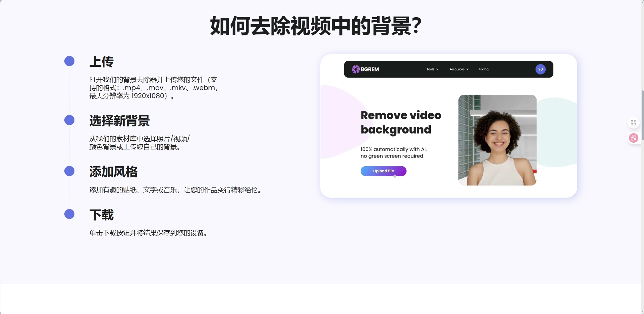Click the scrollbar down arrow
The width and height of the screenshot is (644, 314).
(x=642, y=312)
